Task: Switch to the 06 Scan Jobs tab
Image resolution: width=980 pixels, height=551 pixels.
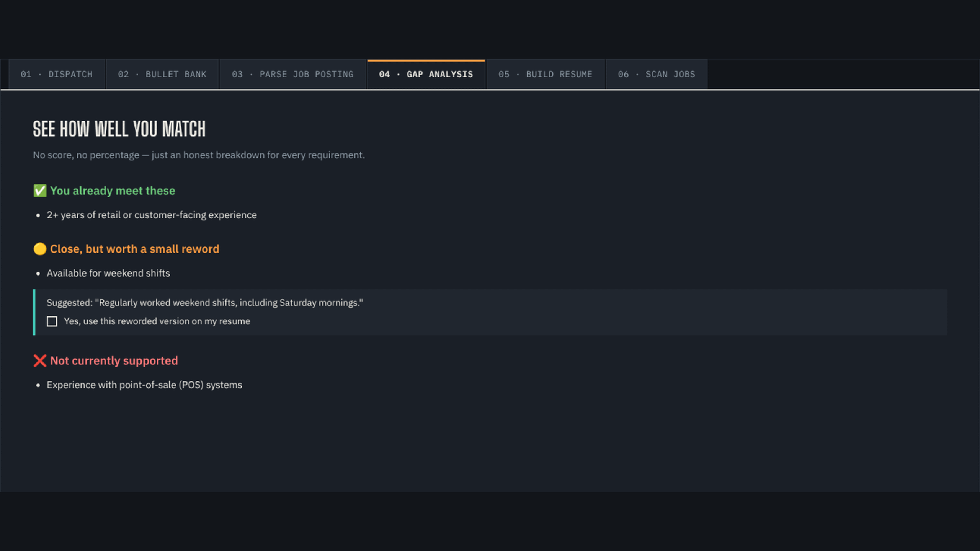Action: click(657, 74)
